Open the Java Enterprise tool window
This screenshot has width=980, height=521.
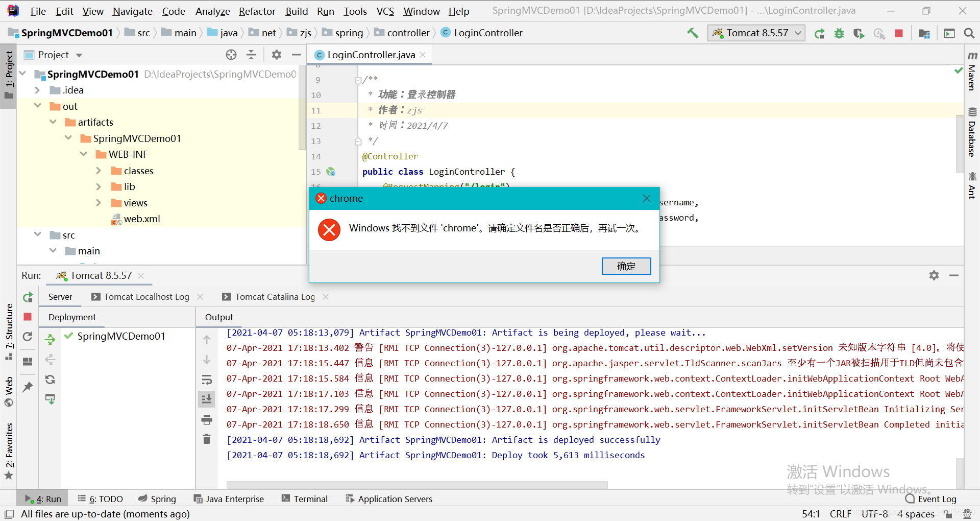point(229,499)
